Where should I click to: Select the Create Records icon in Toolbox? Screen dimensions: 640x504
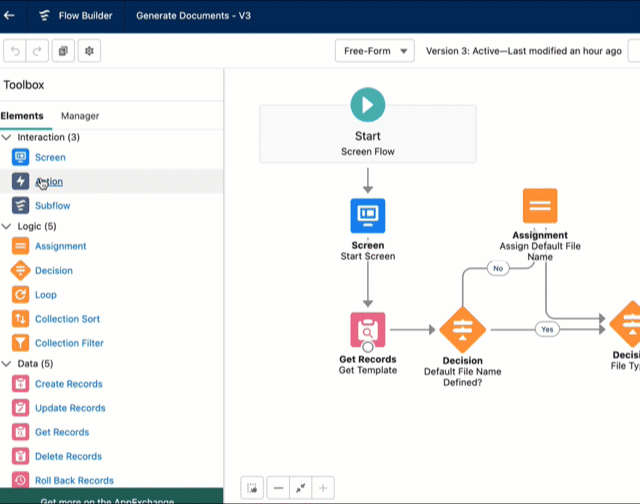(20, 384)
